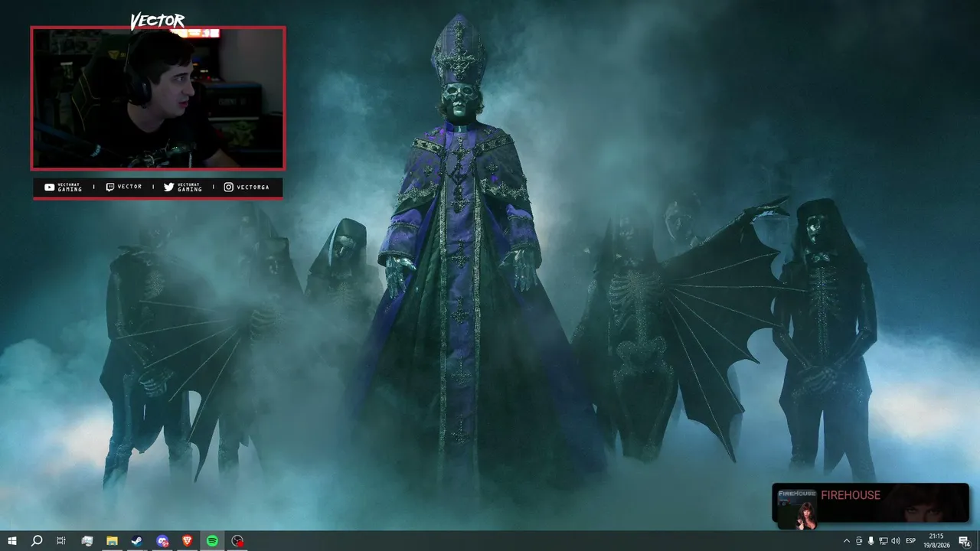Open the volume speaker tray icon
The width and height of the screenshot is (980, 551).
click(896, 541)
